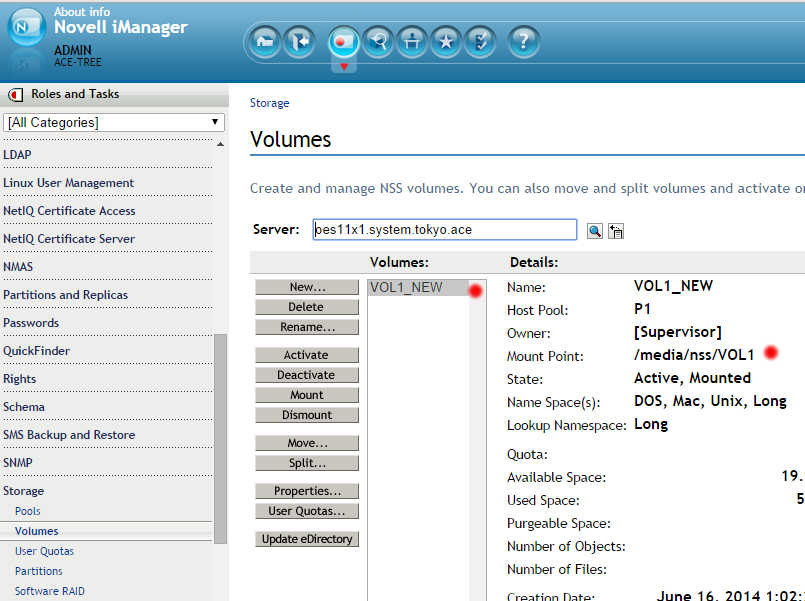Screen dimensions: 805x601
Task: Expand Linux User Management role
Action: [x=68, y=183]
